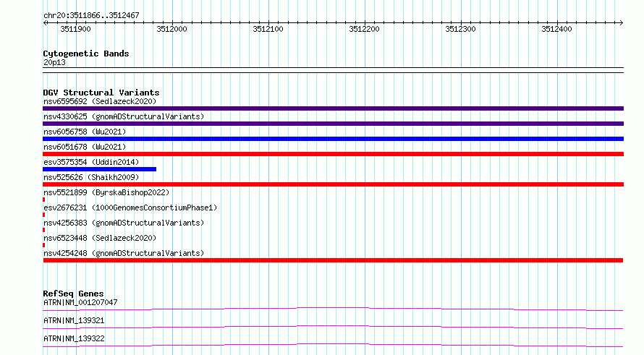Open variant nsv5521899 (ByrskaBishop2022) label
This screenshot has height=355, width=644.
[x=106, y=192]
